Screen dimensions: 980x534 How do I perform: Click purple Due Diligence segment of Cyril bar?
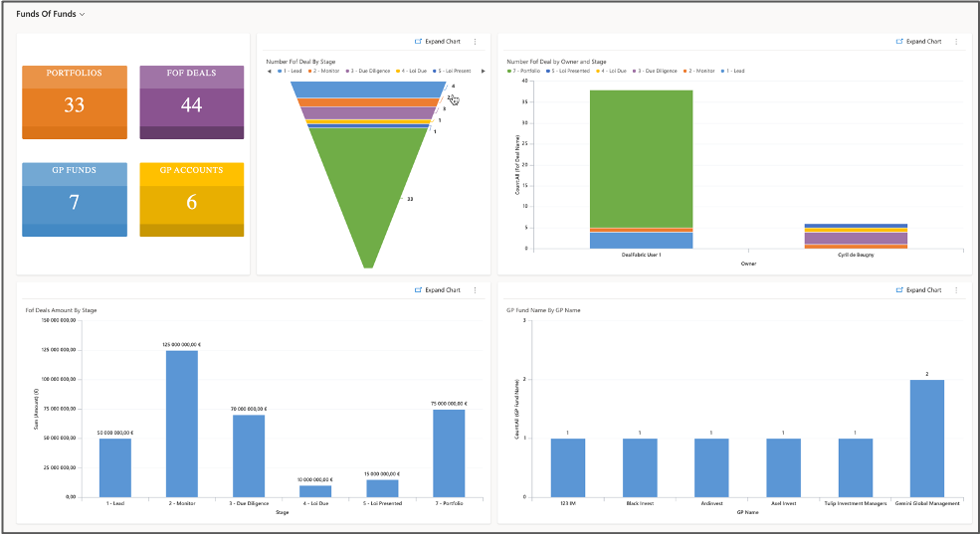(856, 238)
